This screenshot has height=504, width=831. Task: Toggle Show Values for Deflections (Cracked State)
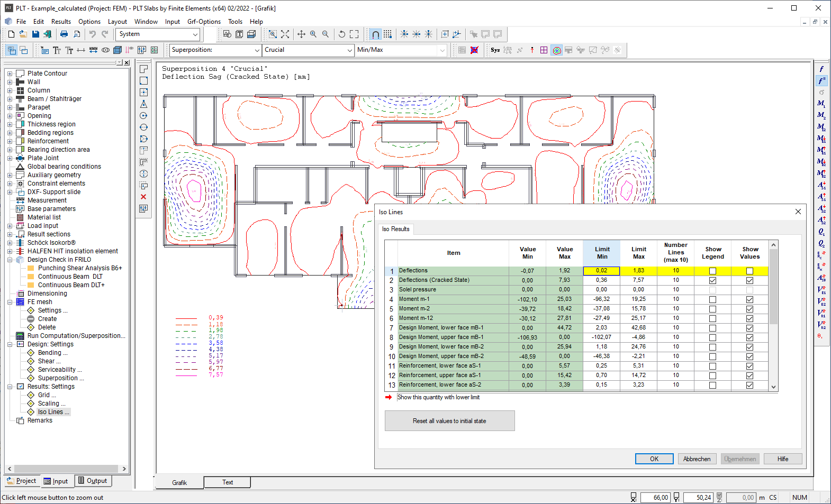[749, 280]
